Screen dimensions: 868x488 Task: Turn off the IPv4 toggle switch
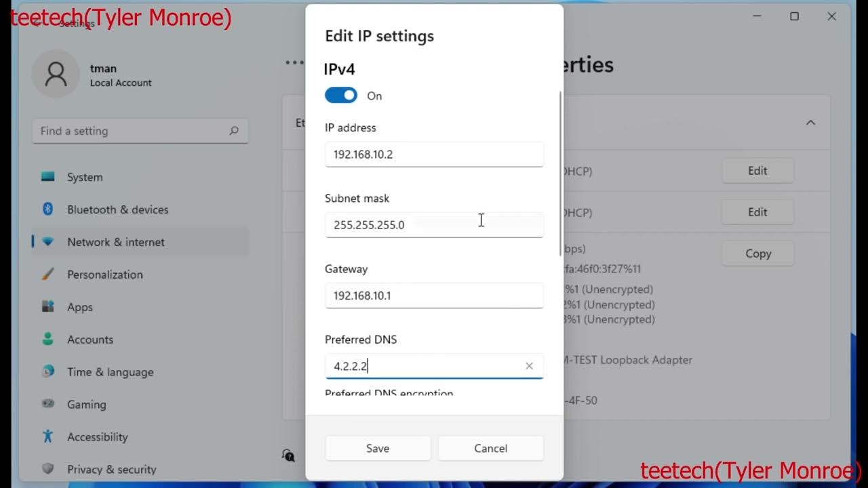(340, 96)
